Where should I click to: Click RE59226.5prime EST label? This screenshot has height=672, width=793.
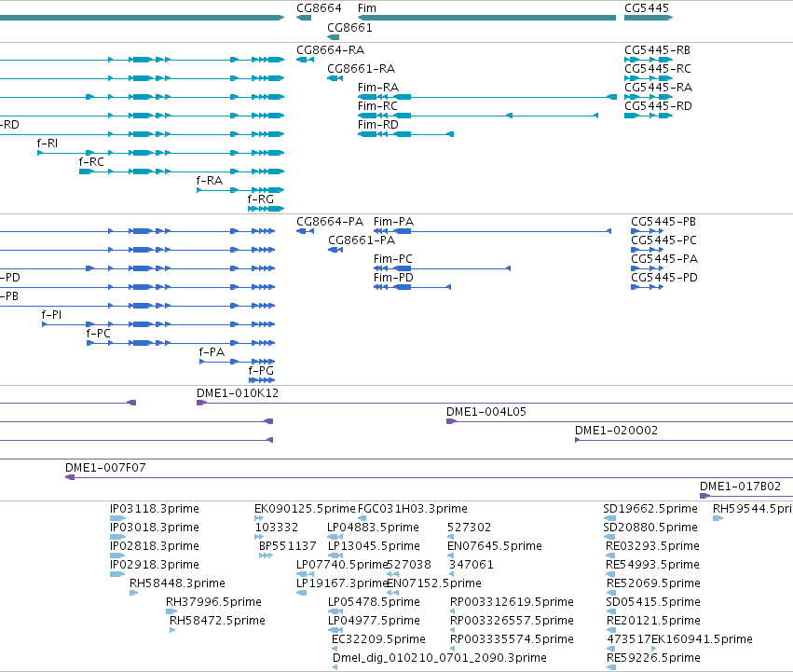click(653, 658)
